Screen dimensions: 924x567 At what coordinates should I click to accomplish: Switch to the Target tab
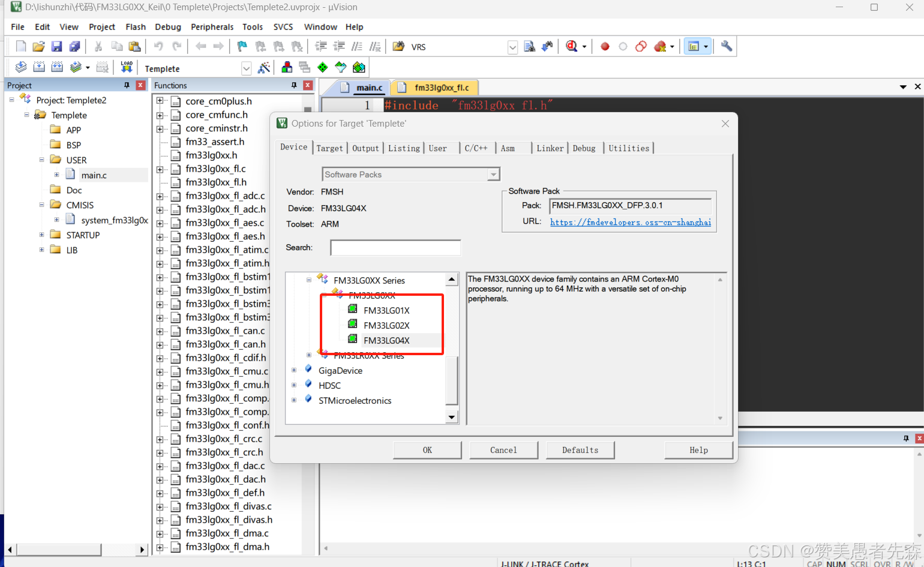(x=330, y=148)
